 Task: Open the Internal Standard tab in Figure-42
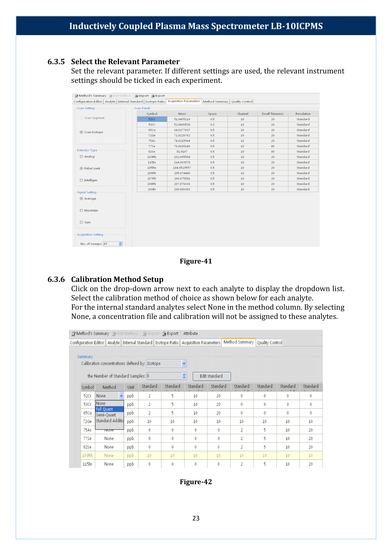(138, 343)
